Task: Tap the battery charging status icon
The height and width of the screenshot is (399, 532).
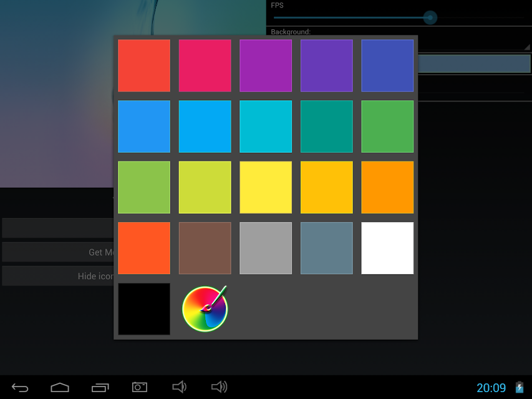Action: [520, 387]
